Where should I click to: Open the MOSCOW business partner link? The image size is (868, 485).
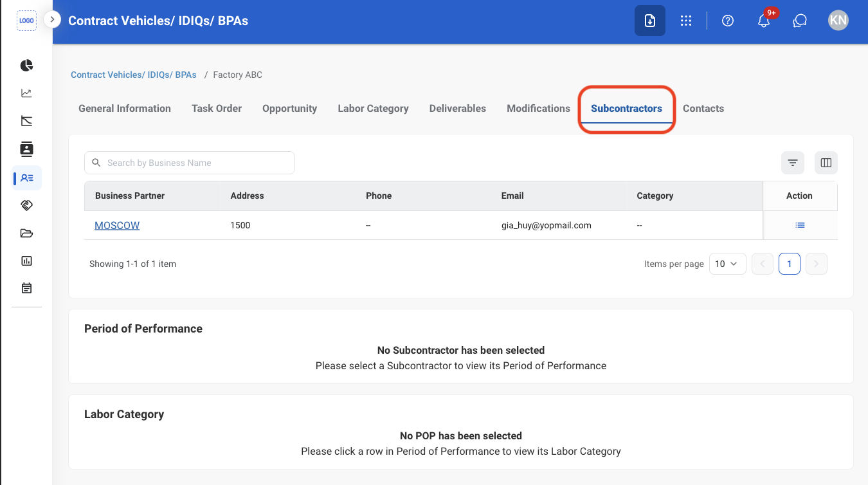tap(117, 225)
